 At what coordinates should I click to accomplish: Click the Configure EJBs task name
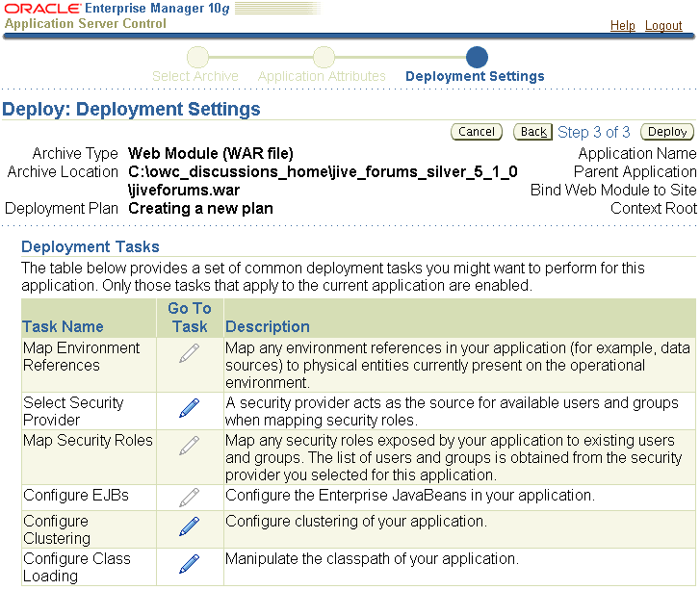click(76, 496)
